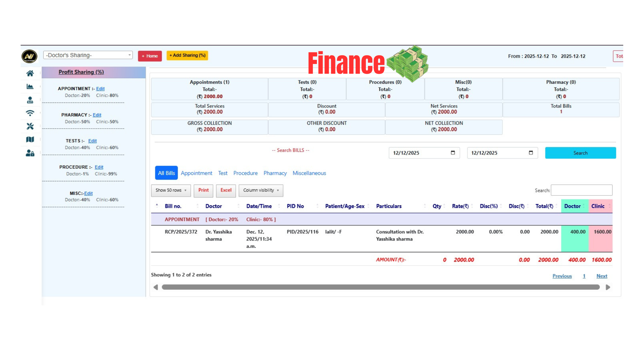The height and width of the screenshot is (362, 644).
Task: Open the area chart icon in sidebar
Action: coord(30,86)
